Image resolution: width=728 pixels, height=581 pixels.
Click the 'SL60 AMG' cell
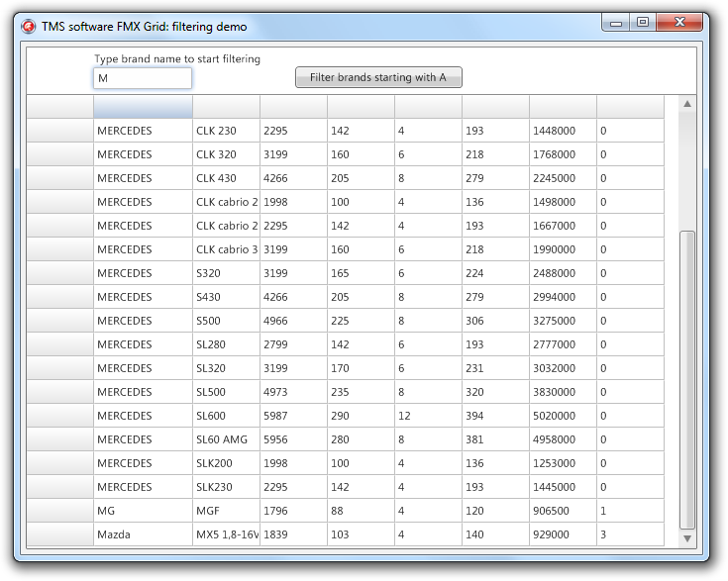pos(226,439)
